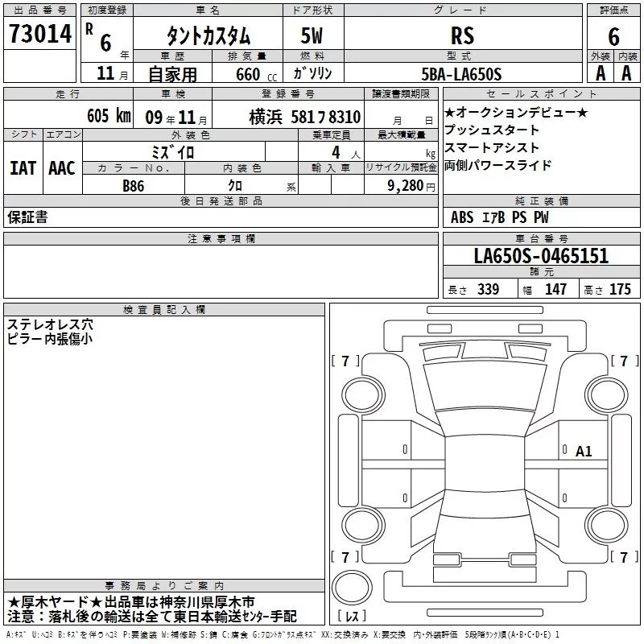Click the ABS エアB PS PW equipment line
644x644 pixels.
(x=500, y=217)
